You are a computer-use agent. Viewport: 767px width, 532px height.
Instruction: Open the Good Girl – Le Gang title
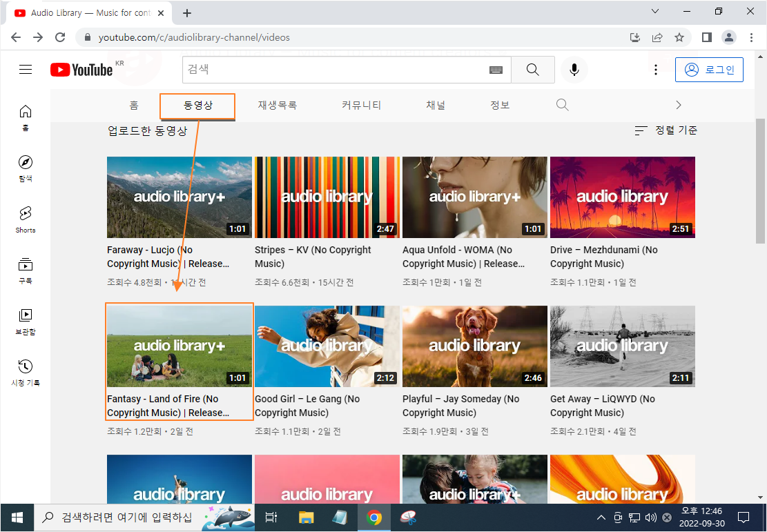[x=307, y=406]
